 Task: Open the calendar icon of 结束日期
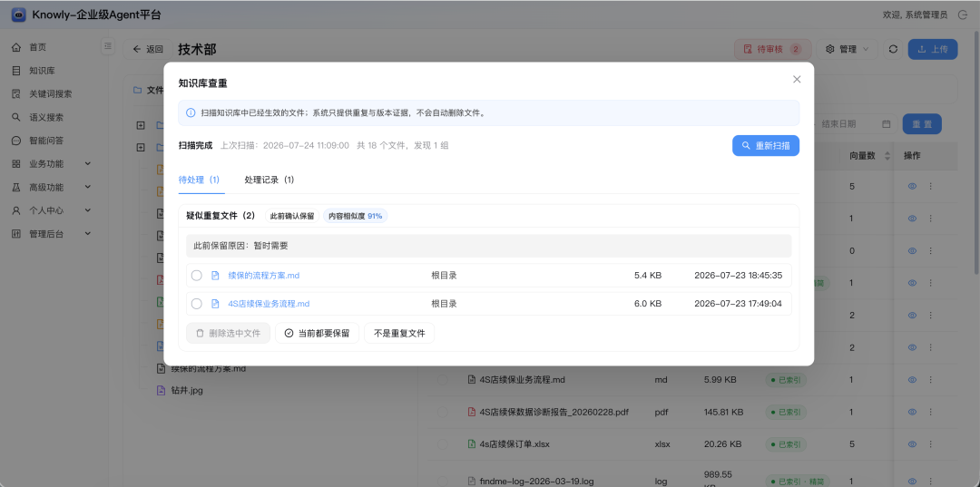886,123
